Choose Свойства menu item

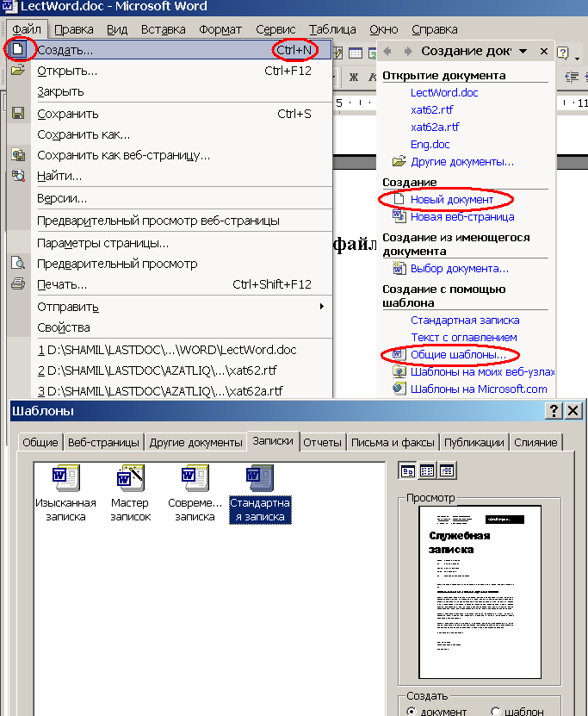pyautogui.click(x=182, y=327)
